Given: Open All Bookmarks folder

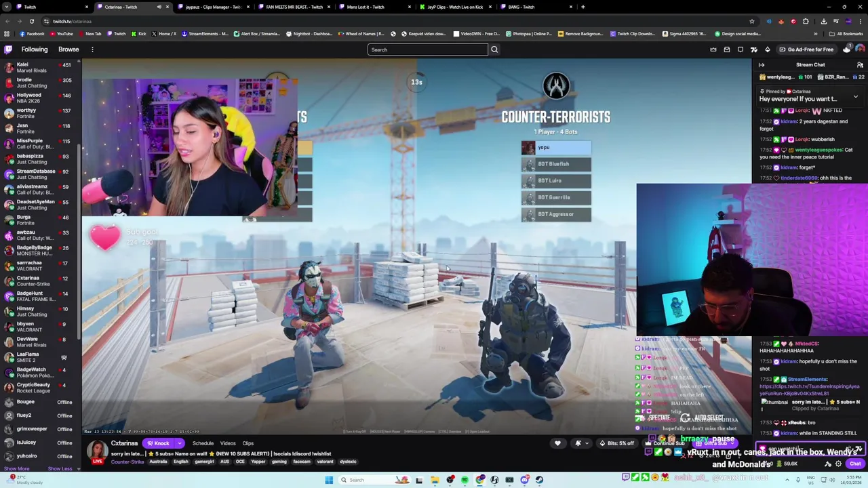Looking at the screenshot, I should (x=846, y=34).
